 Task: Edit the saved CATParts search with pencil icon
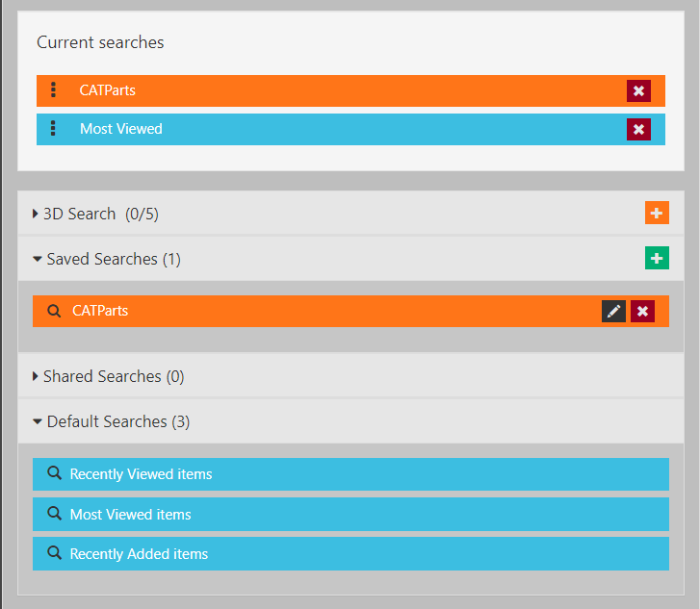point(613,311)
